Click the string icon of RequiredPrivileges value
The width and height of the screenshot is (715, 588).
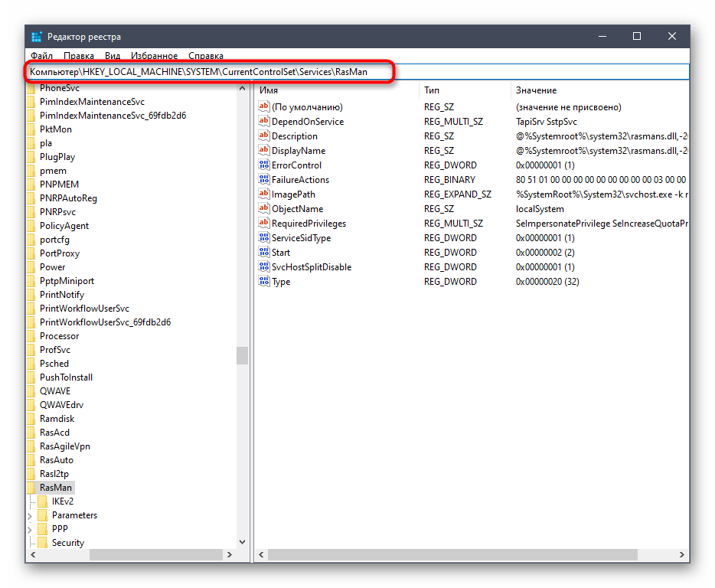click(264, 224)
